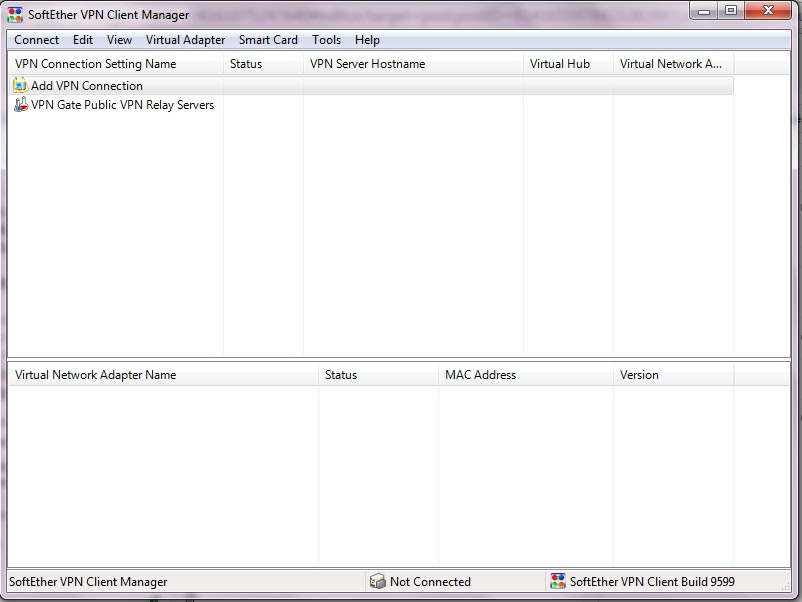Sort by Virtual Network Adapter Name column
Viewport: 802px width, 602px height.
[164, 375]
